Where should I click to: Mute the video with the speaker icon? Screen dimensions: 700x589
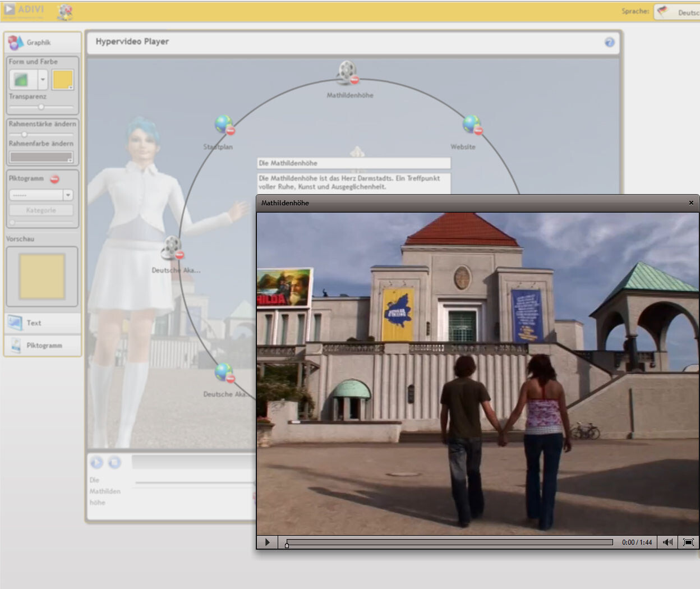(x=667, y=542)
